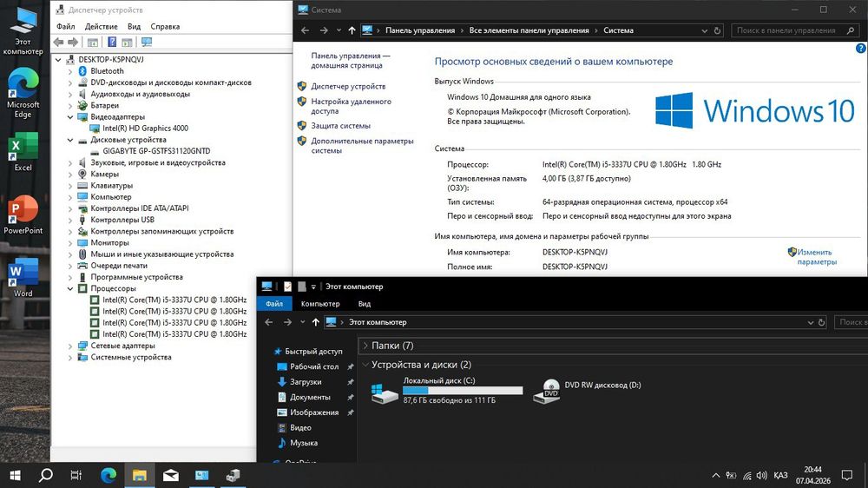Click Диспетчер устройств link in Система
This screenshot has height=488, width=868.
tap(348, 87)
